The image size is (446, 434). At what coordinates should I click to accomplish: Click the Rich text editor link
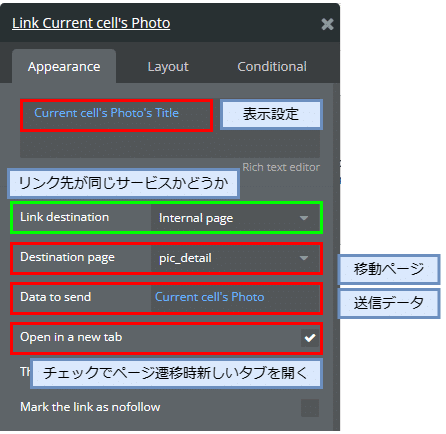[281, 167]
